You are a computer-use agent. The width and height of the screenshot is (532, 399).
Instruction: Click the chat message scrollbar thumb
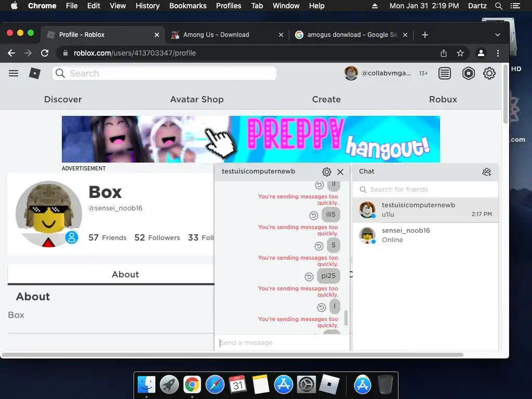(x=345, y=318)
